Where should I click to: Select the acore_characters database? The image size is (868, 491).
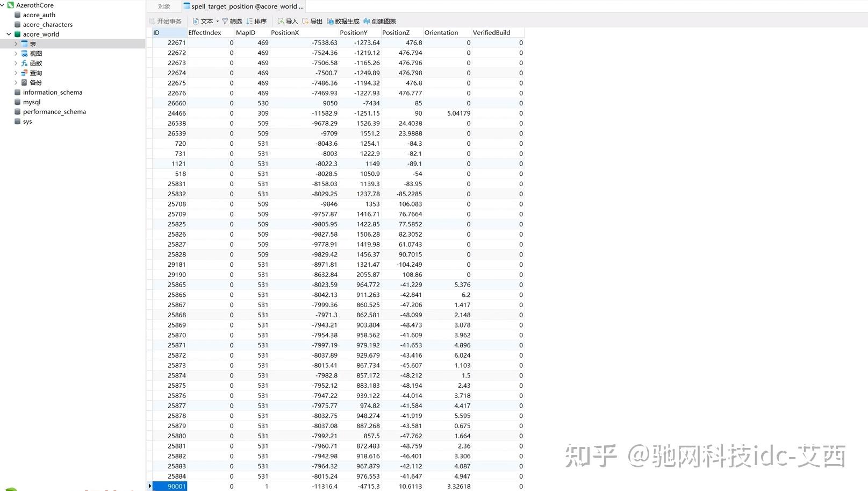pyautogui.click(x=47, y=24)
